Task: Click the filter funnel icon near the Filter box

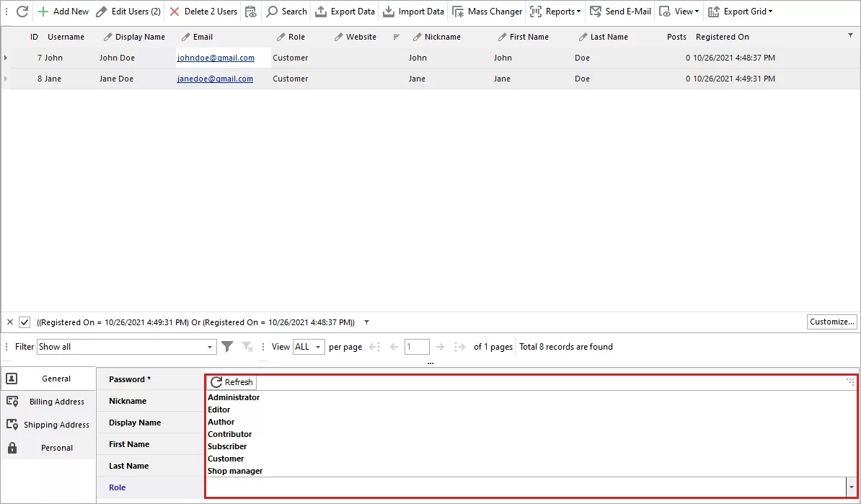Action: tap(227, 347)
